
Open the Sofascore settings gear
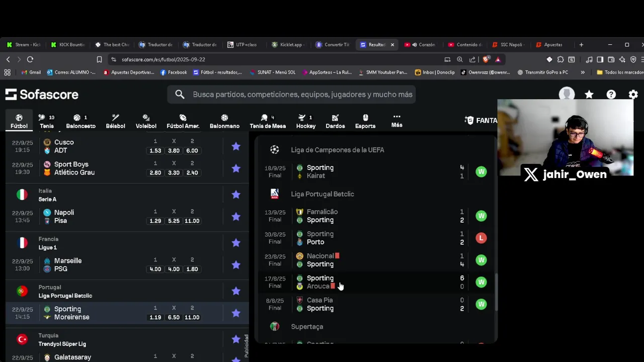click(x=633, y=95)
